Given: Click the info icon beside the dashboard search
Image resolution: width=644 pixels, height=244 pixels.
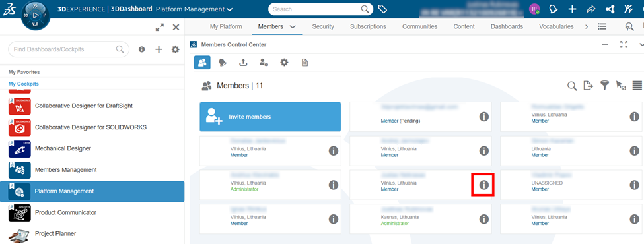Looking at the screenshot, I should click(142, 49).
